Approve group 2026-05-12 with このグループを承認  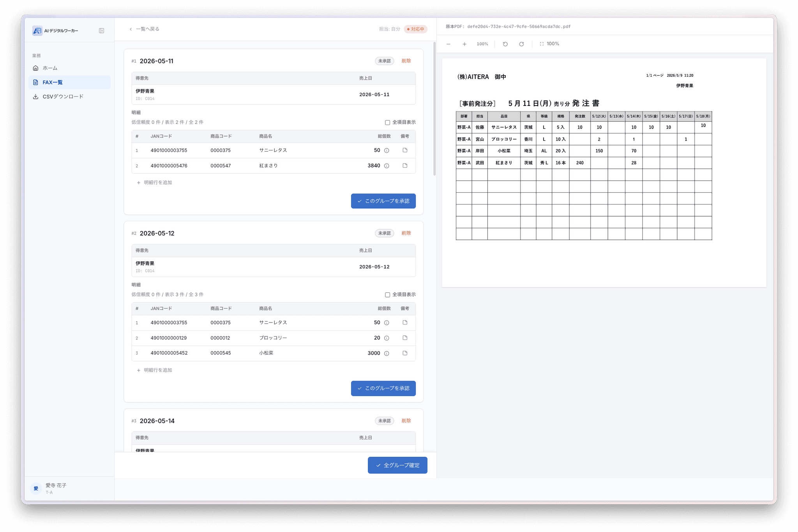(x=383, y=388)
